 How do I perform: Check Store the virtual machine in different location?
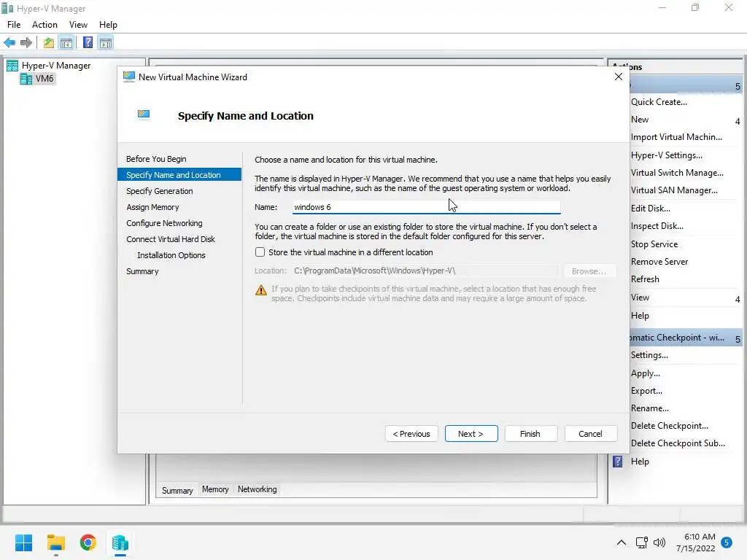point(260,252)
